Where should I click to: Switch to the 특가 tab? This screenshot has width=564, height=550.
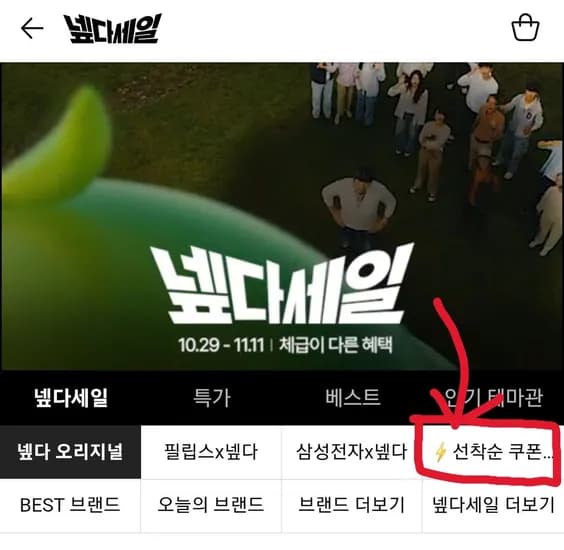[212, 398]
